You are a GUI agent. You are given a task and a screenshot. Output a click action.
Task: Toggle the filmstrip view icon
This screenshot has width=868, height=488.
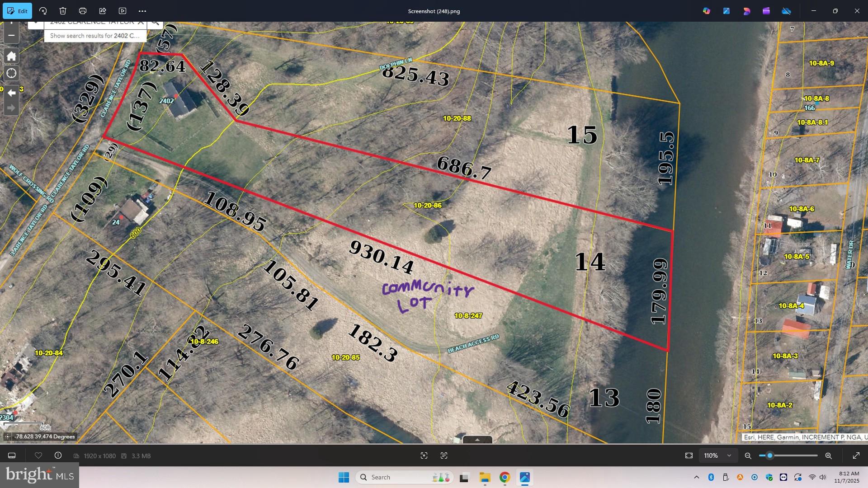tap(12, 455)
